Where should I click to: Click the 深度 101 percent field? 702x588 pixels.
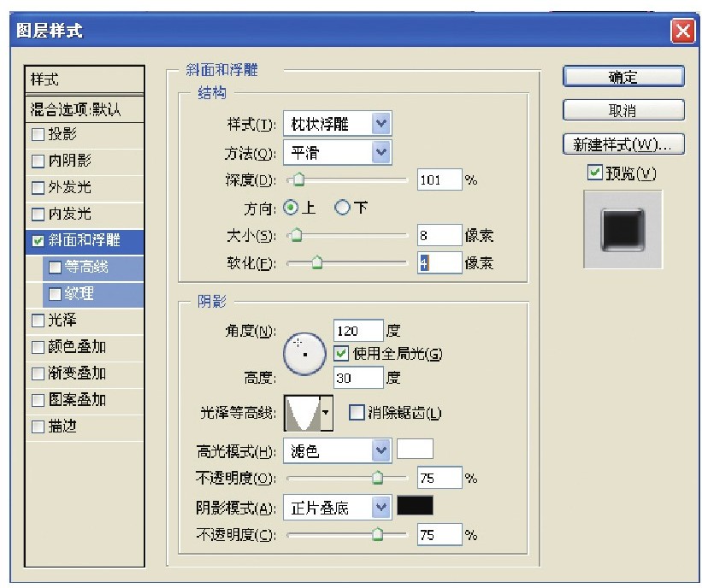click(439, 179)
